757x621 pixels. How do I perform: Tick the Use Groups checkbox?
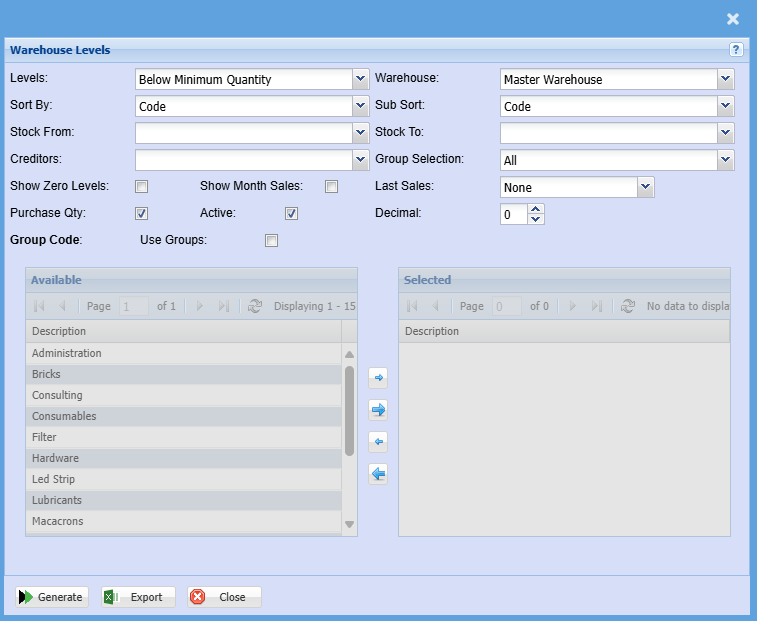[x=271, y=240]
